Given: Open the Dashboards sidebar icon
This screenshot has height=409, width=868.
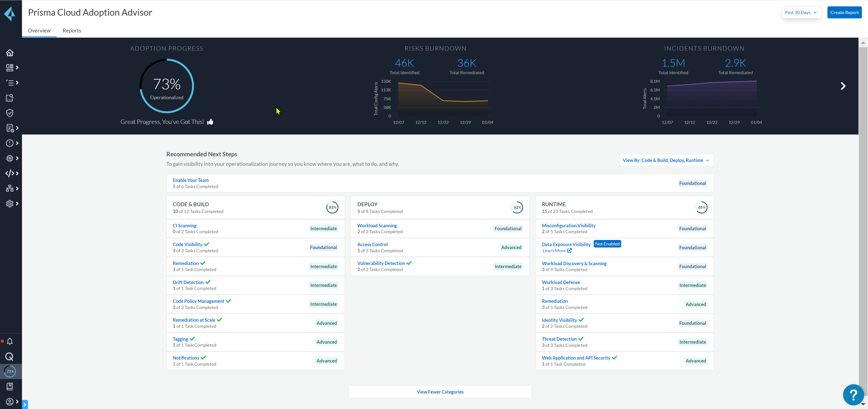Looking at the screenshot, I should [x=10, y=67].
